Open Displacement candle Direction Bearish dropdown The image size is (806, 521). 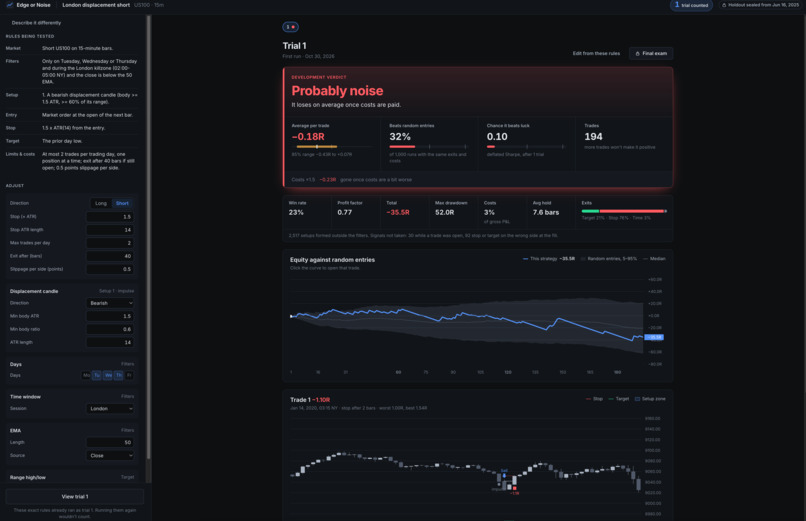110,303
